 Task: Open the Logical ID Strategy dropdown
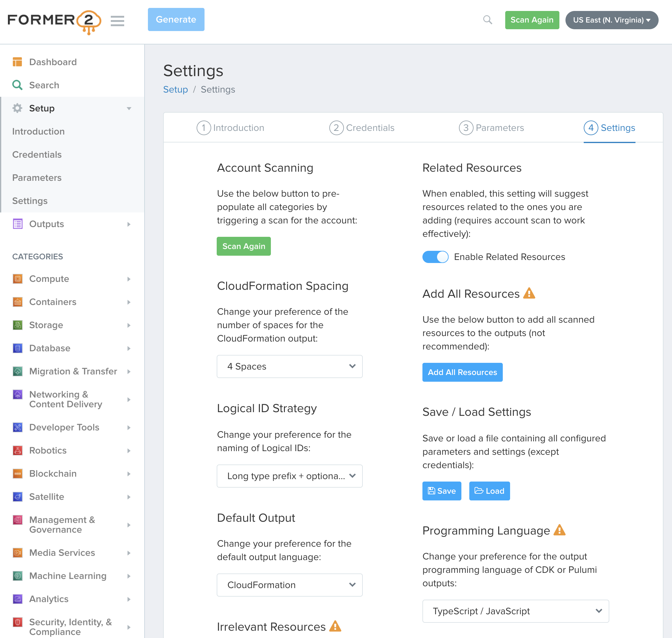289,476
